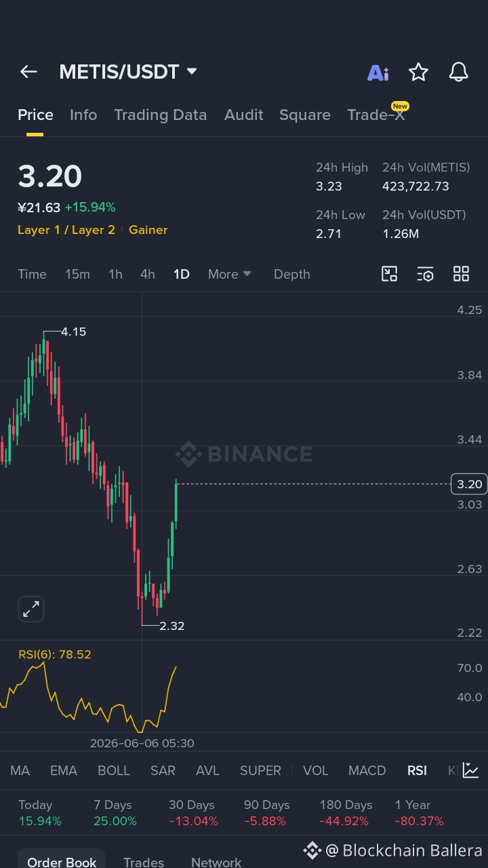Show the MACD sub-indicator
Viewport: 488px width, 868px height.
[x=367, y=770]
